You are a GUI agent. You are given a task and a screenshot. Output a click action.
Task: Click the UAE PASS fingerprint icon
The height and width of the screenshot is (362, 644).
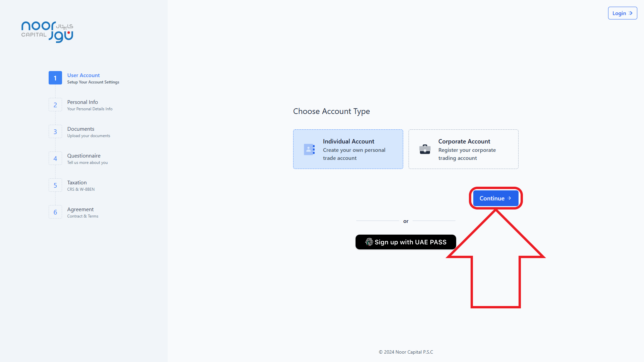(x=369, y=242)
